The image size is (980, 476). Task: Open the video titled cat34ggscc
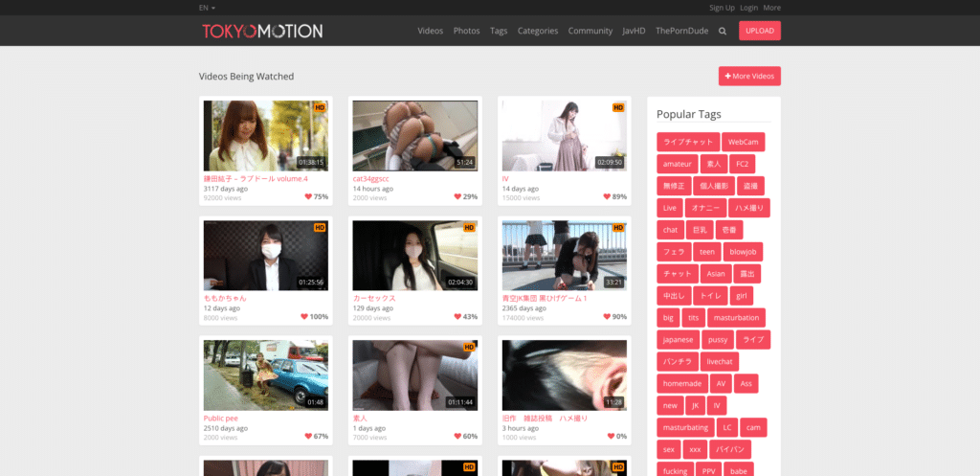(370, 179)
